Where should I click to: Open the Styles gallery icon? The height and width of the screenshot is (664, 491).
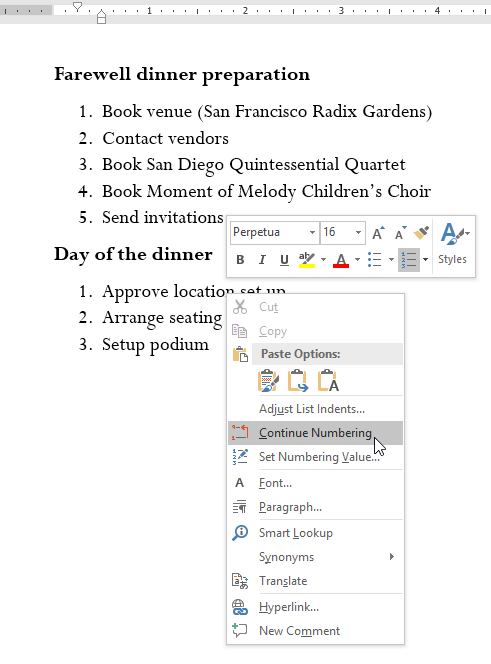454,246
